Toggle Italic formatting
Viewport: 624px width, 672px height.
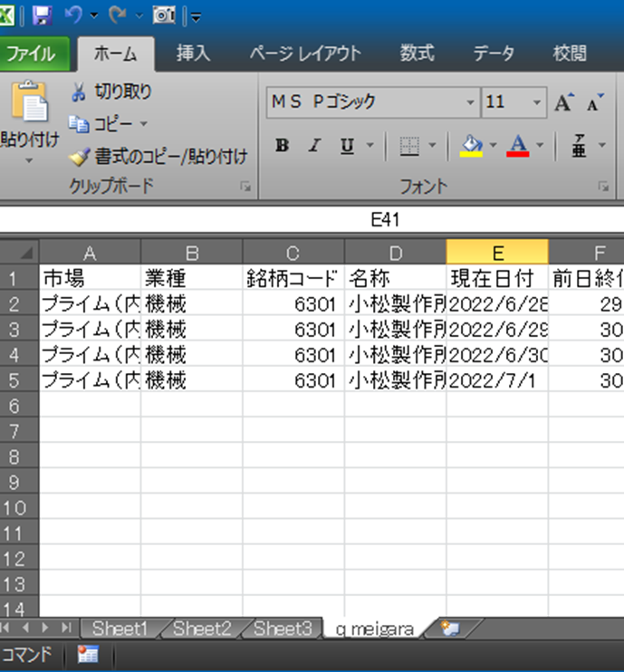click(314, 145)
